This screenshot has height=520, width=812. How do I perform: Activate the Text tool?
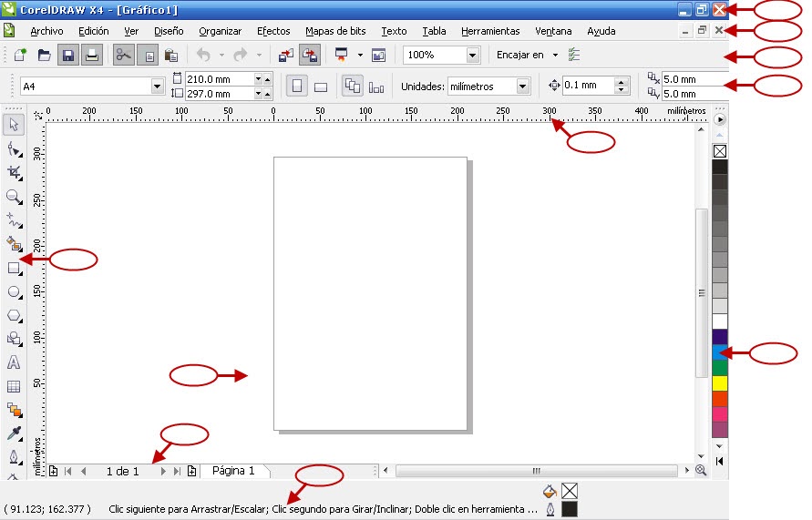[x=14, y=362]
